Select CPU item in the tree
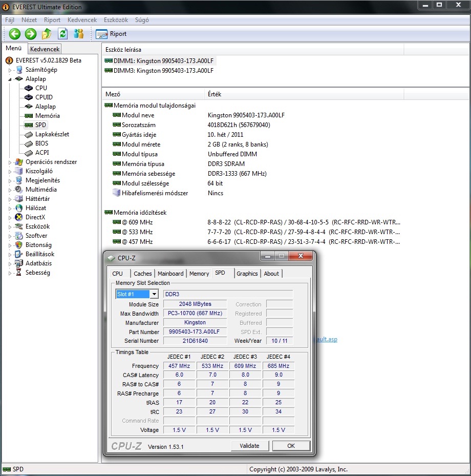Viewport: 471px width, 476px height. [41, 88]
